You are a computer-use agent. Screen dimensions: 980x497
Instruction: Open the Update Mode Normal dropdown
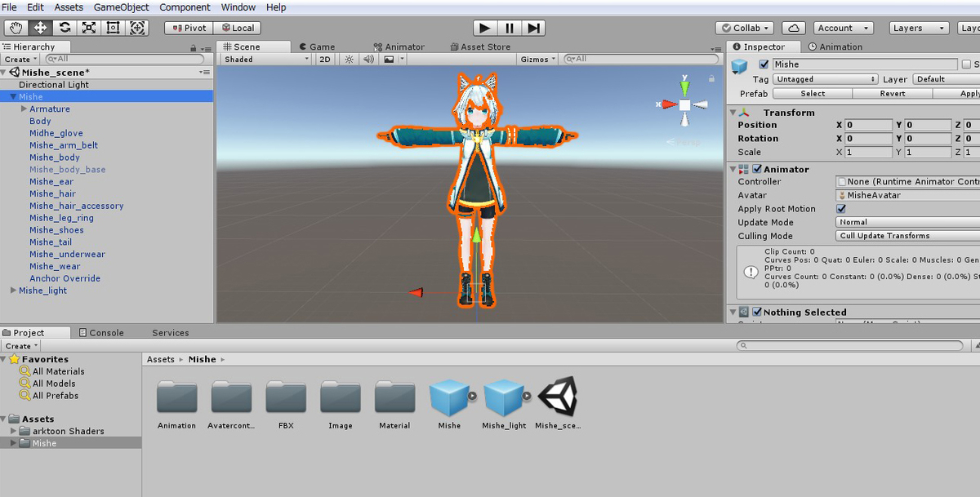908,222
